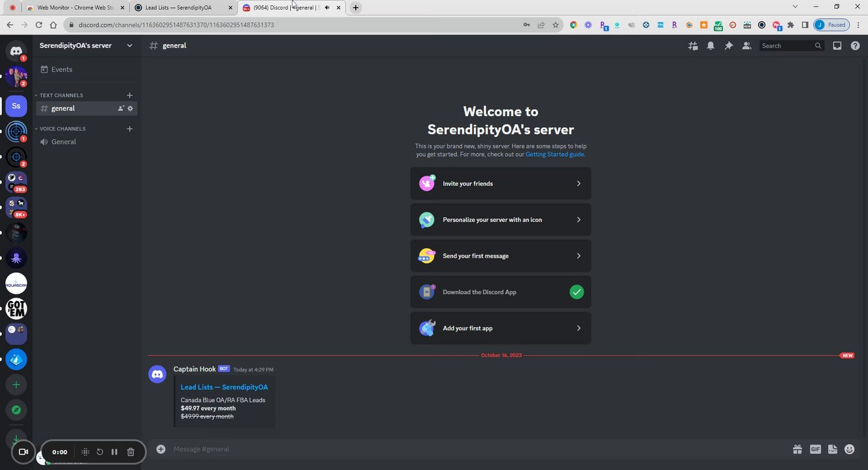Screen dimensions: 868x470
Task: Click the Send your first message chevron
Action: tap(579, 256)
